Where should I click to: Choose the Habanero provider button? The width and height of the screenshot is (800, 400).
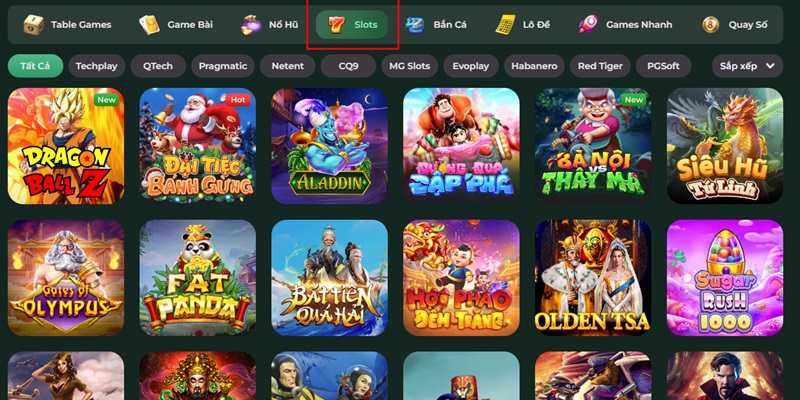point(534,66)
